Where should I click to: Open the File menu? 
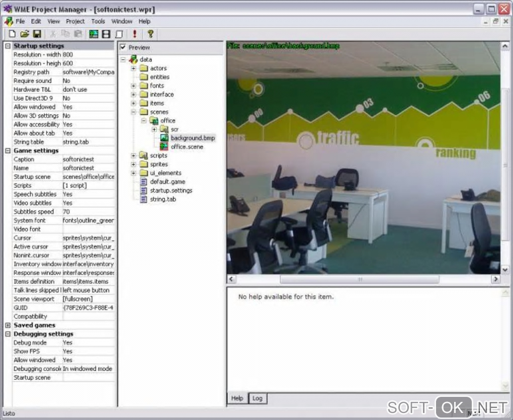click(x=20, y=21)
